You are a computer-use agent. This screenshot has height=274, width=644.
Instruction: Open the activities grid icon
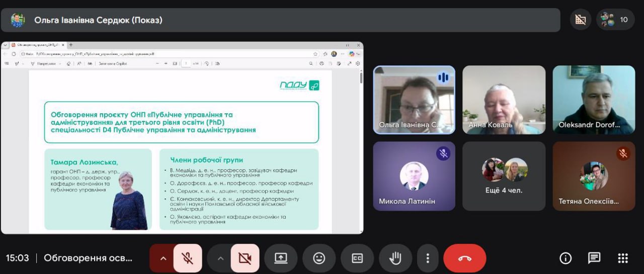pyautogui.click(x=623, y=258)
